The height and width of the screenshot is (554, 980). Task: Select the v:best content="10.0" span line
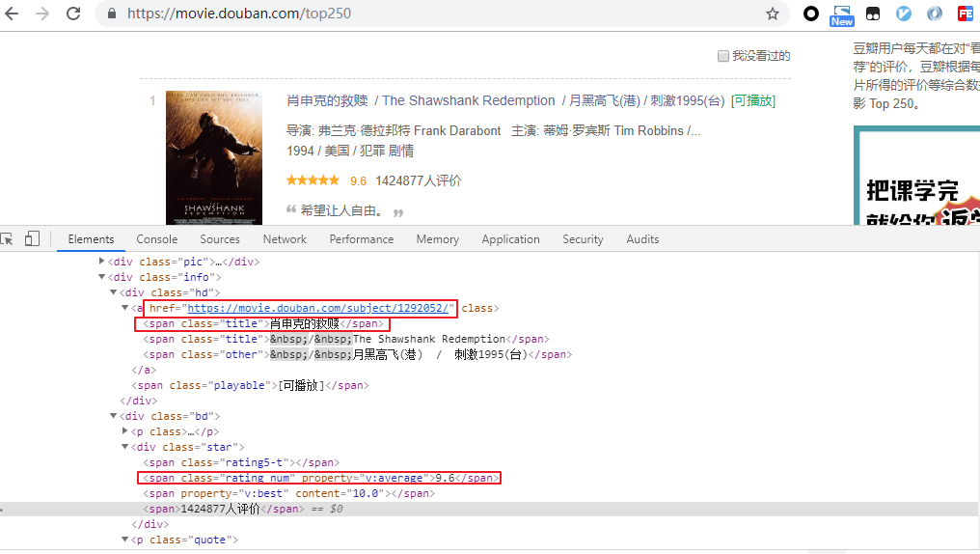(288, 493)
